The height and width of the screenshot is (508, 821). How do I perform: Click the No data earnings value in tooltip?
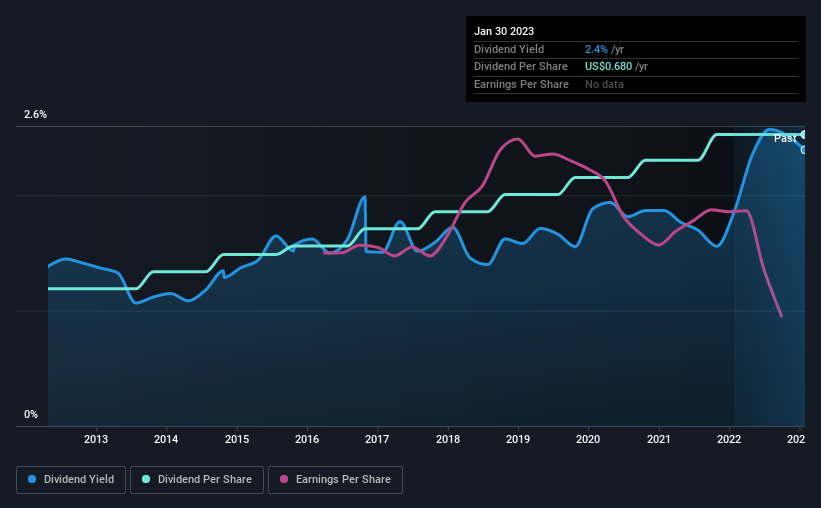(604, 84)
